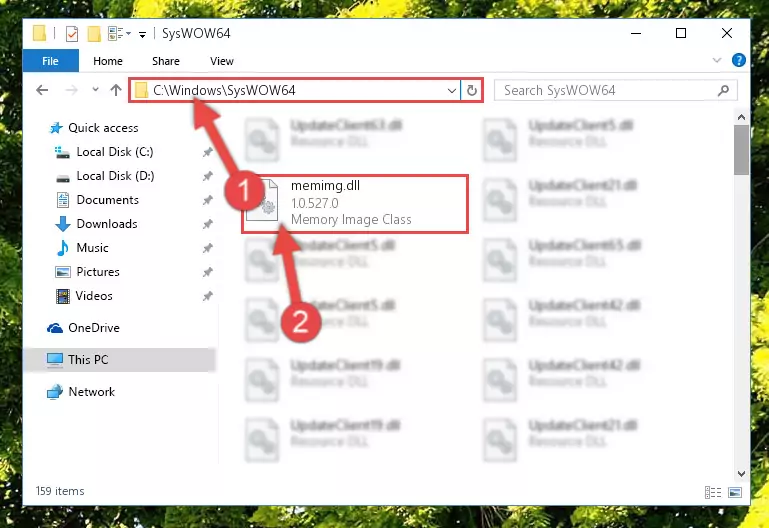Screen dimensions: 769x528
Task: Click the Properties quick access toolbar icon
Action: coord(72,33)
